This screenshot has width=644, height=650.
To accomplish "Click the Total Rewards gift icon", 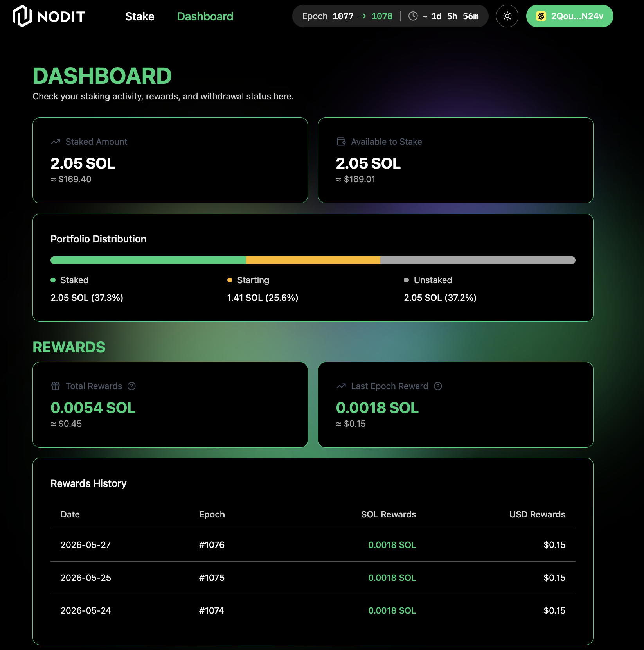I will [x=56, y=386].
